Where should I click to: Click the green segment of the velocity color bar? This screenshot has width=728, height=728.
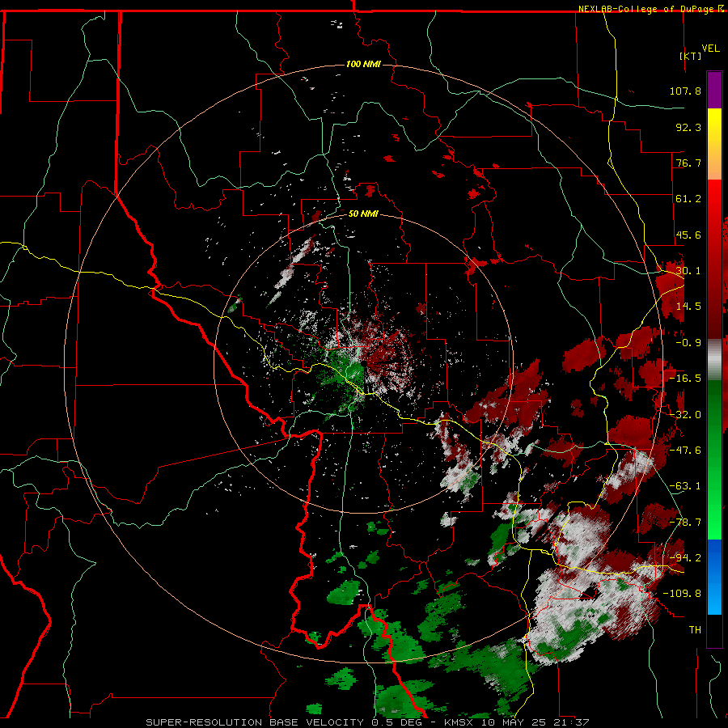(x=714, y=459)
